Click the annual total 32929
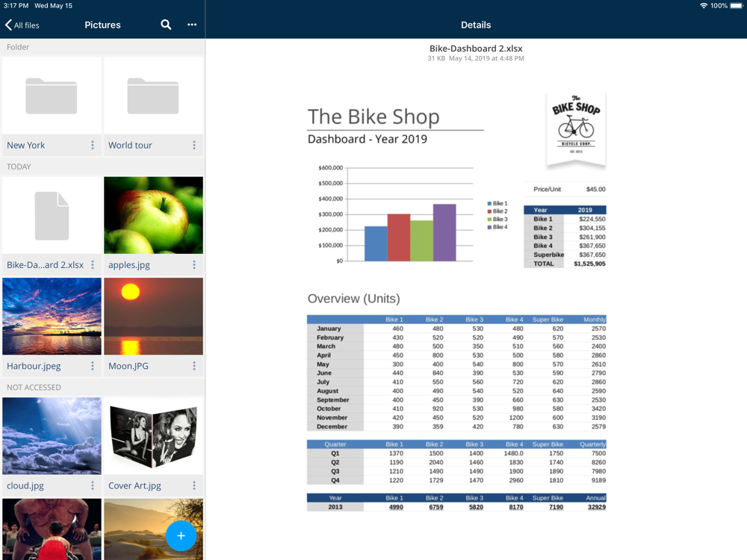The height and width of the screenshot is (560, 747). (596, 507)
